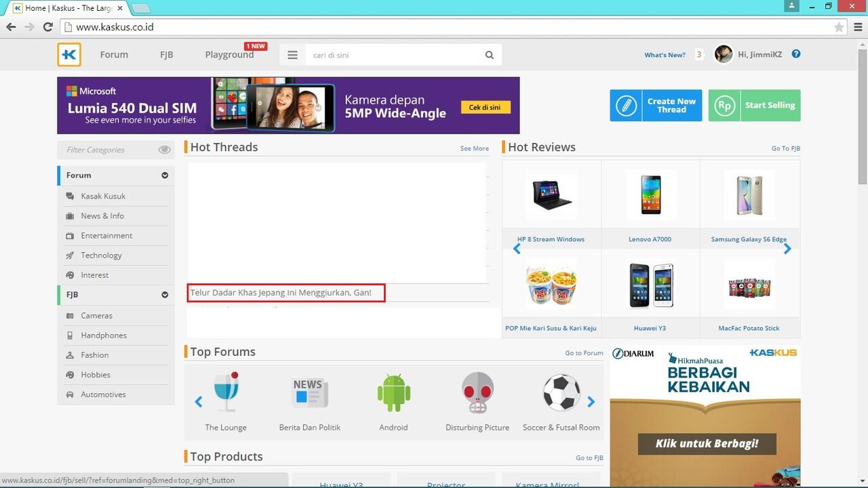Reload the page with refresh icon
868x488 pixels.
(47, 27)
